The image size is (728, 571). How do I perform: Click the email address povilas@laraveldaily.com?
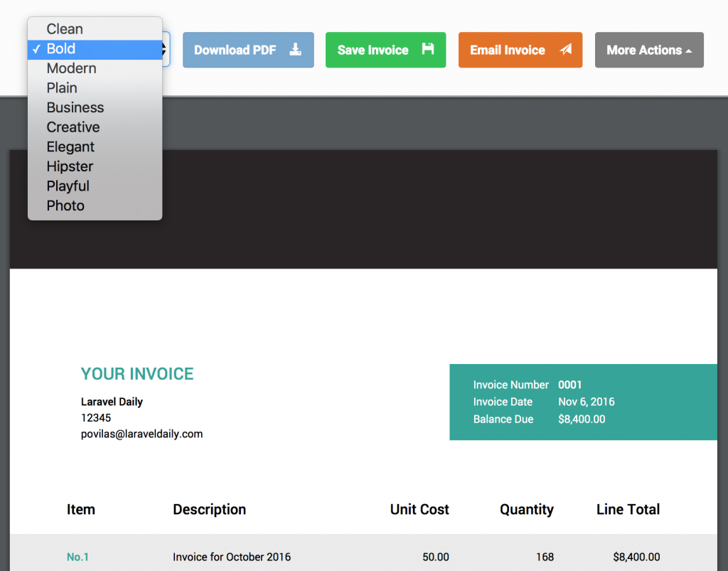click(141, 434)
